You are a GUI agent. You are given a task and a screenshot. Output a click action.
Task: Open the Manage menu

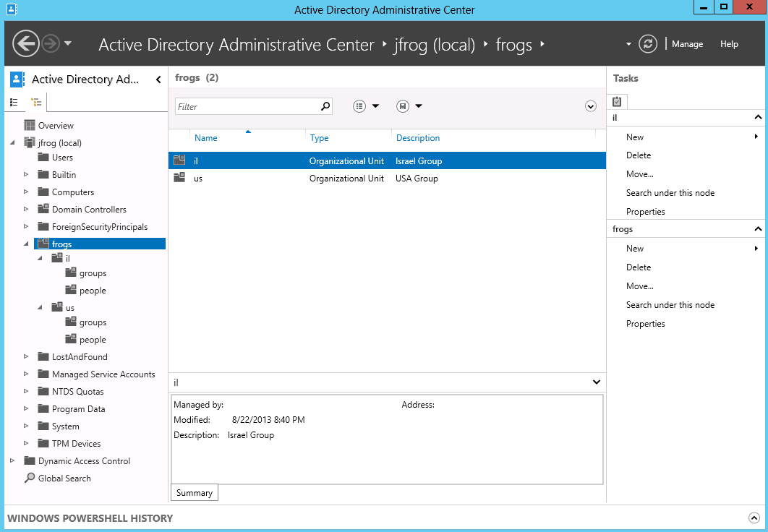687,44
